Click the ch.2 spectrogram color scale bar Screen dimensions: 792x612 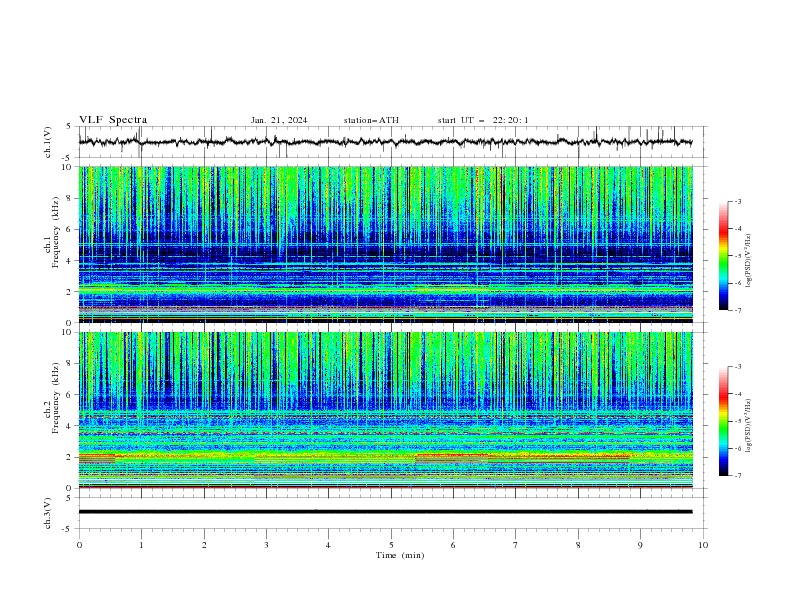(x=723, y=421)
